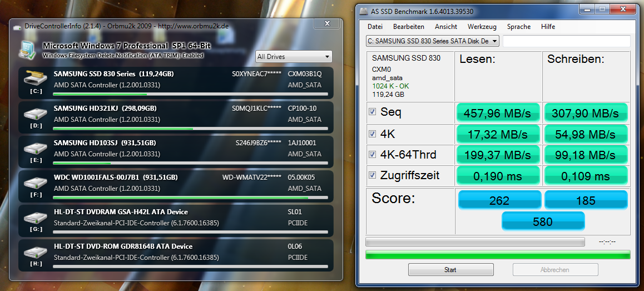Screen dimensions: 644x291
Task: Click the 4K write result 54,98 MB/s
Action: [586, 134]
